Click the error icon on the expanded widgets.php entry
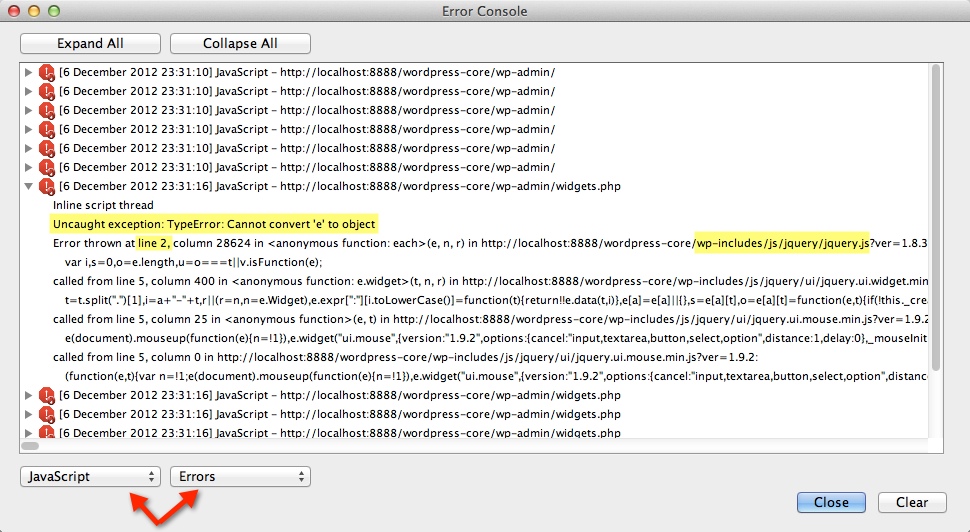Screen dimensions: 970x532 [x=46, y=187]
